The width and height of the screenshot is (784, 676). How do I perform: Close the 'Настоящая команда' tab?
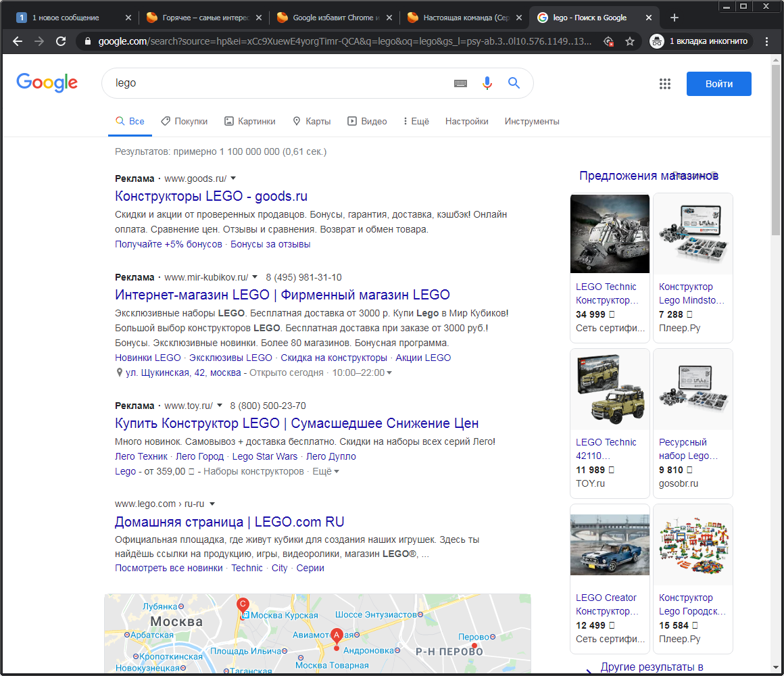coord(519,18)
